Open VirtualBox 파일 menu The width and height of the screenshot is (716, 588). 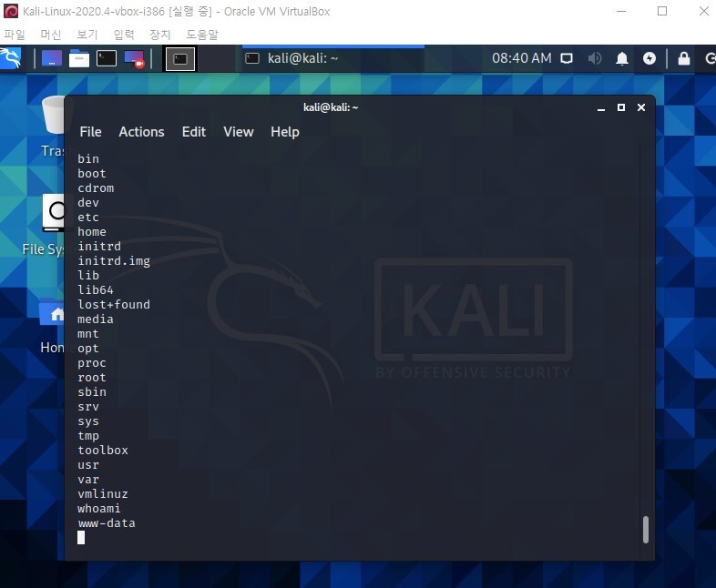[x=15, y=35]
